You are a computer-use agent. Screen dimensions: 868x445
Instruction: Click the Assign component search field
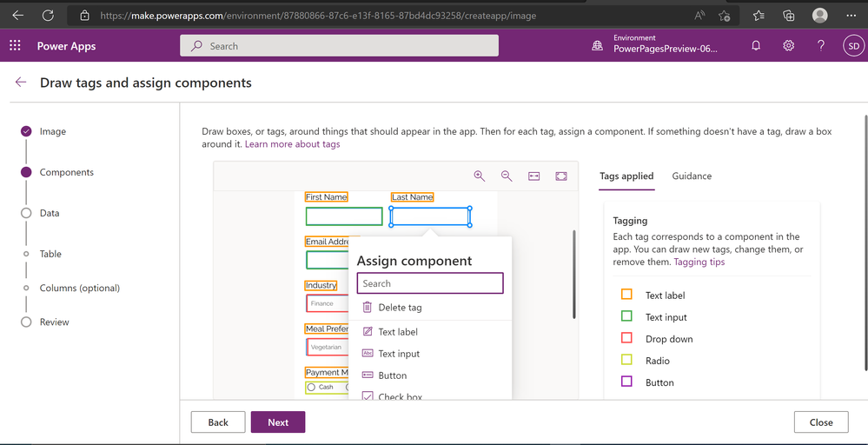[430, 283]
